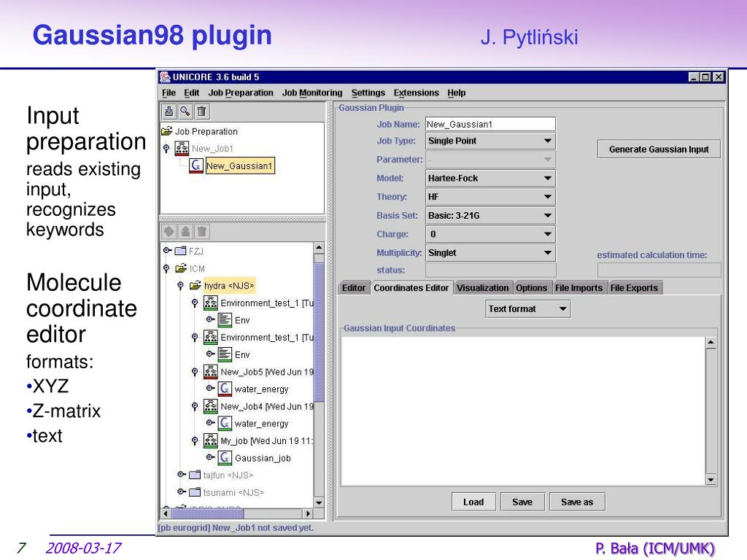Click the magnifier search toolbar icon
The height and width of the screenshot is (560, 747).
pos(185,112)
